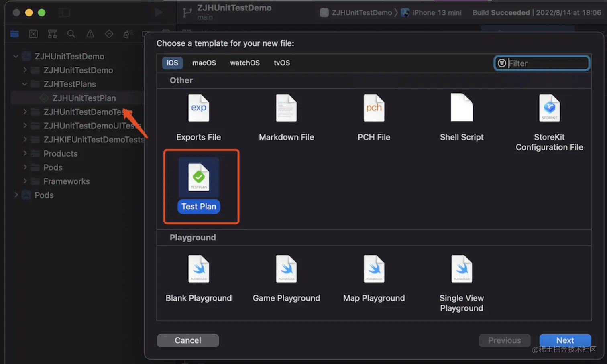Expand the Pods folder under ZJHUnitTestDemo
This screenshot has height=364, width=607.
coord(25,167)
